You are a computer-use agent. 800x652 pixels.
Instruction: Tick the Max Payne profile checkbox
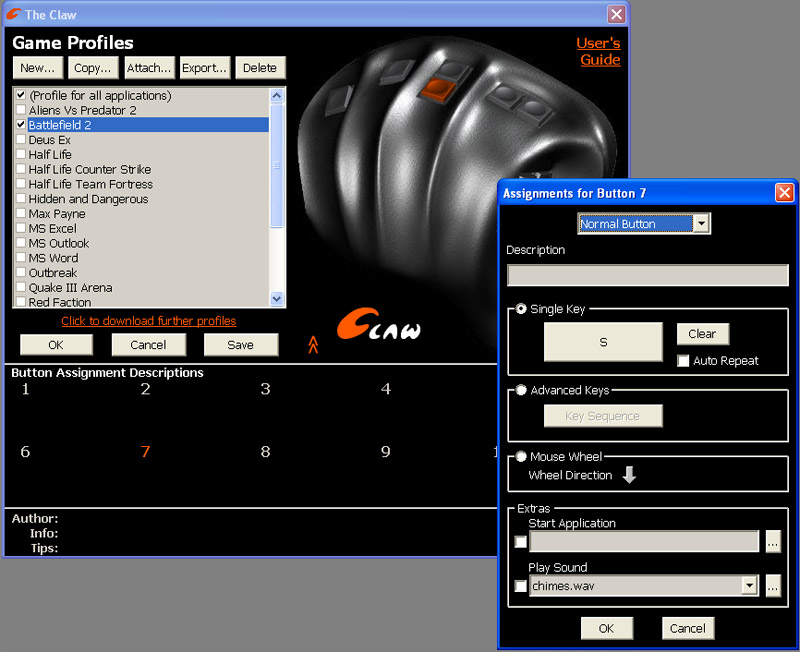pos(21,213)
